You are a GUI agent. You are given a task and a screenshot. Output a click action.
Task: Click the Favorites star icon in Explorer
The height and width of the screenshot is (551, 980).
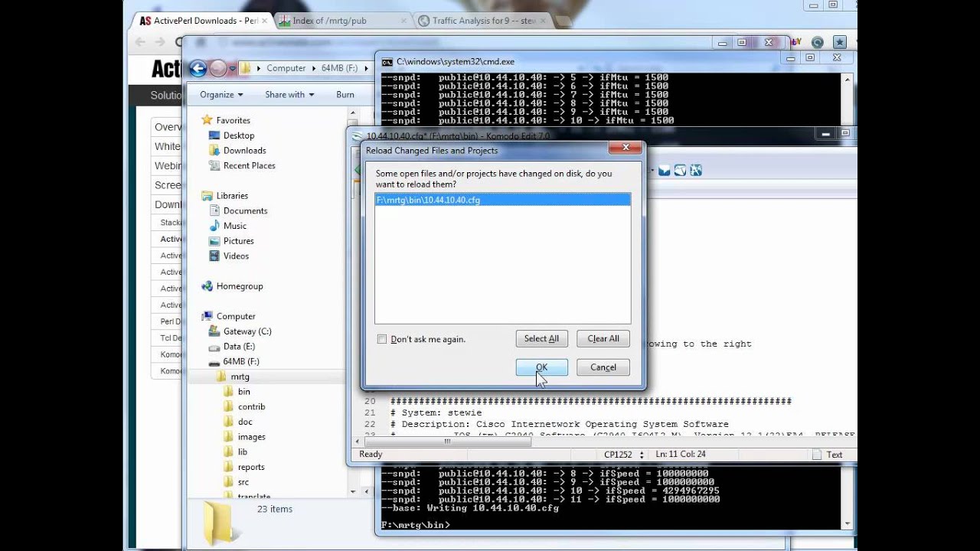(x=207, y=120)
